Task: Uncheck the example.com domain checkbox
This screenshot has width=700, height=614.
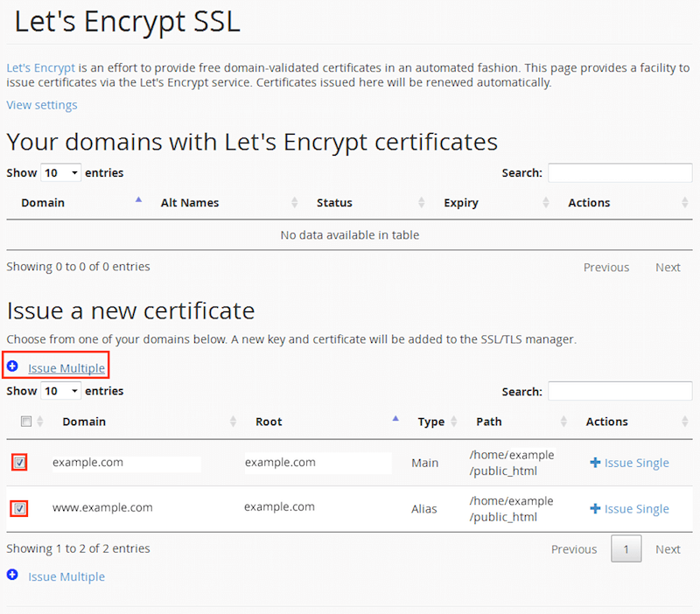Action: [20, 463]
